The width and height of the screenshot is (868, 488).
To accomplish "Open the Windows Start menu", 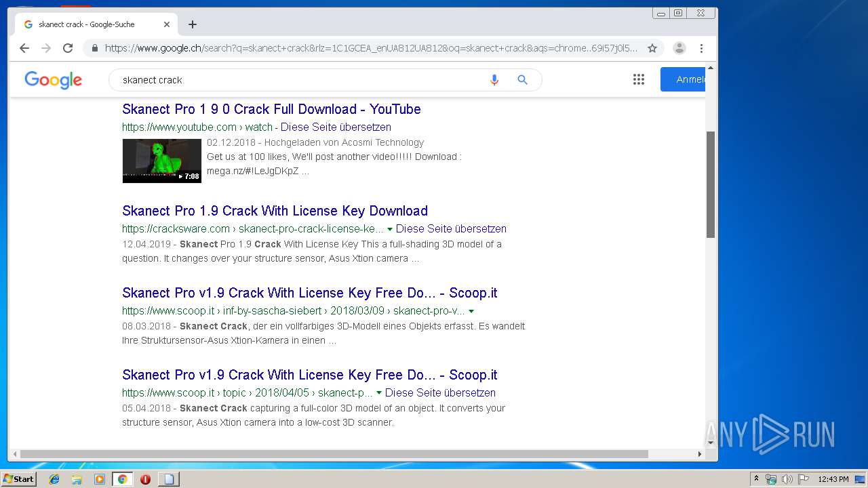I will [18, 479].
